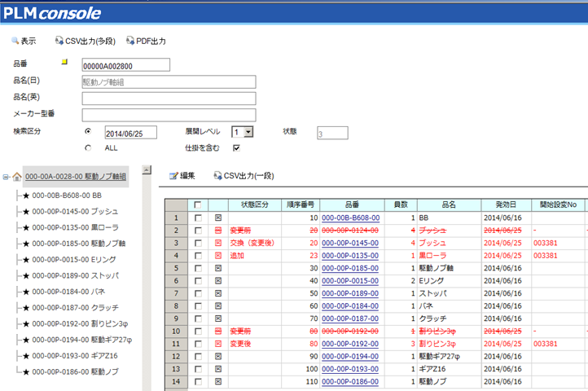Click the row 1 detail icon for BB
Viewport: 588px width, 391px height.
217,218
